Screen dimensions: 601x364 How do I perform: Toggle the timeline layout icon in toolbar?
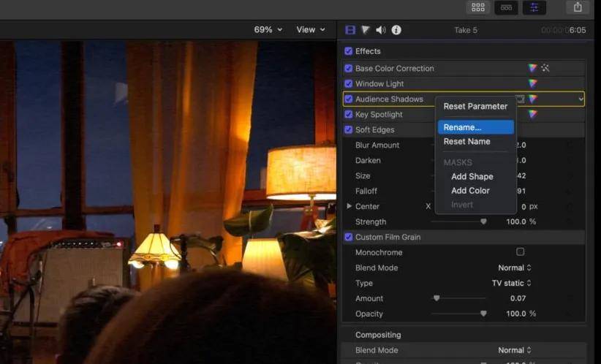pos(506,7)
